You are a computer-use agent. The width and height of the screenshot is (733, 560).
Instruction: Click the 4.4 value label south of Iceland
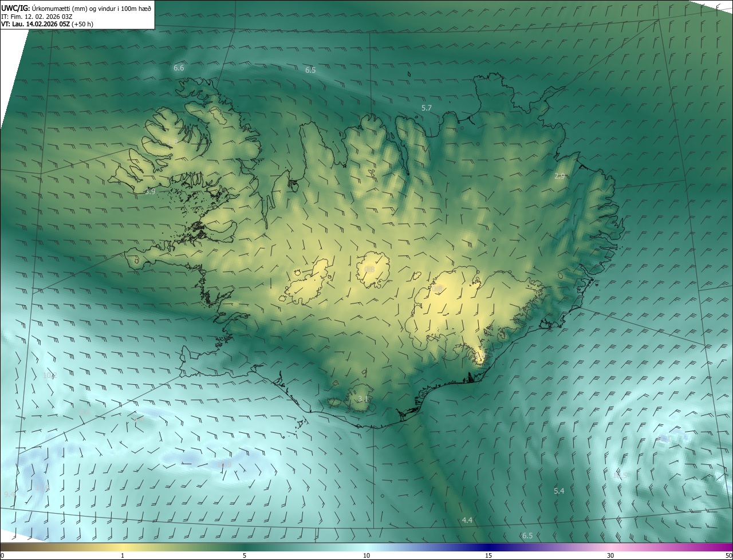pos(467,520)
